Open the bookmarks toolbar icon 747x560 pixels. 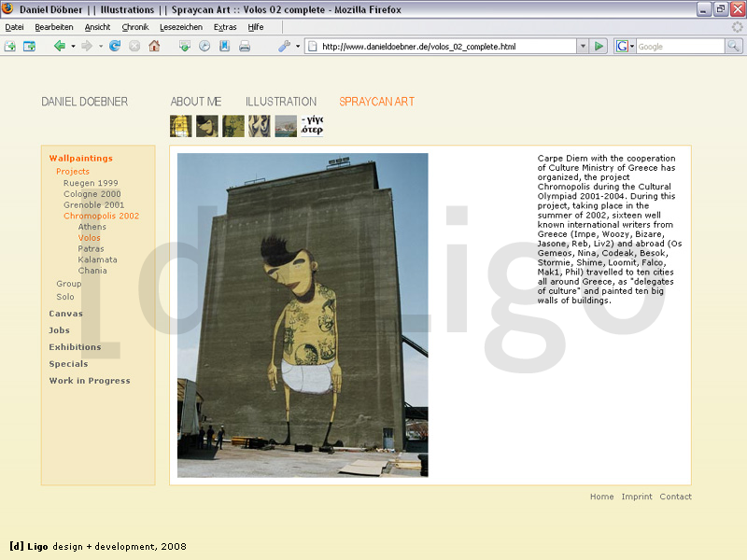click(x=224, y=46)
